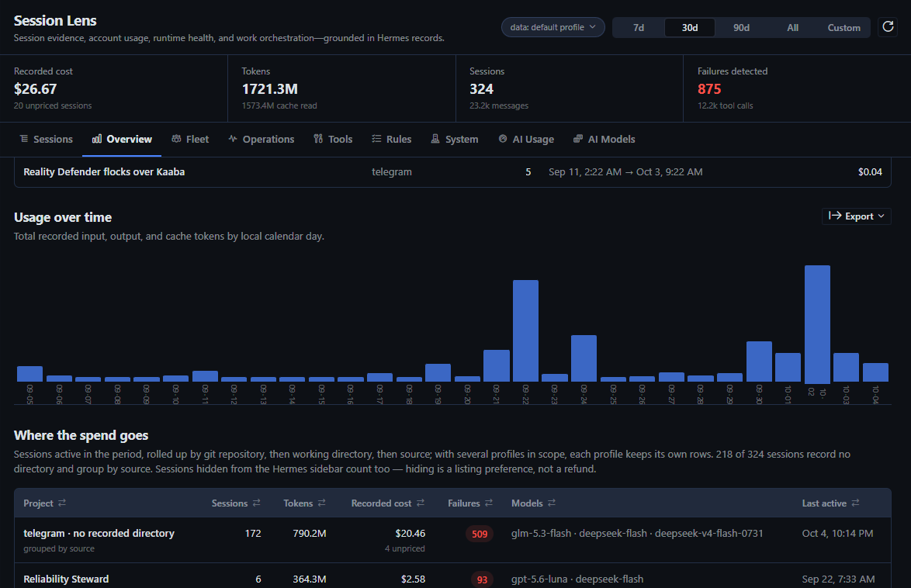
Task: Click the usage bar for 09-30
Action: 759,361
